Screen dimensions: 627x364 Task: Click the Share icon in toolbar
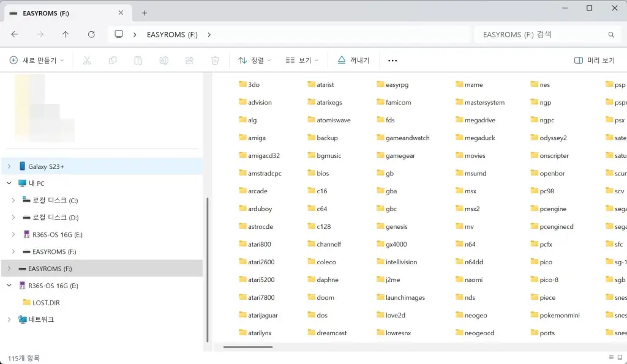[190, 61]
